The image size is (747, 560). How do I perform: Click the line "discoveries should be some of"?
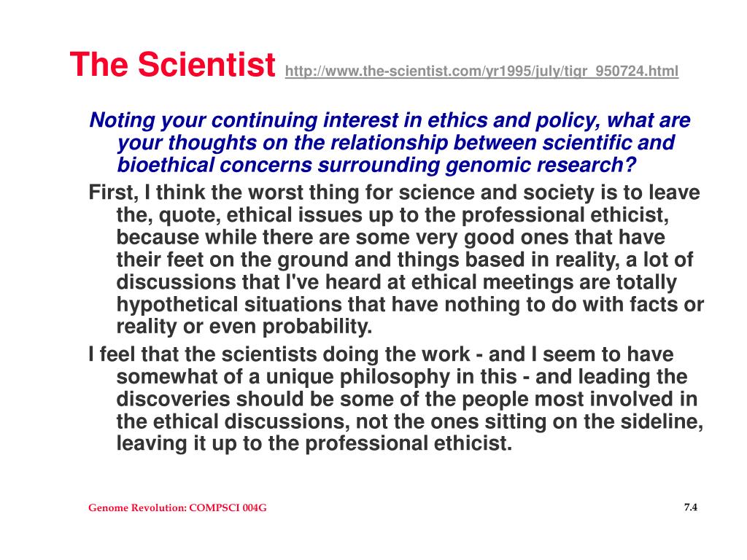(407, 399)
